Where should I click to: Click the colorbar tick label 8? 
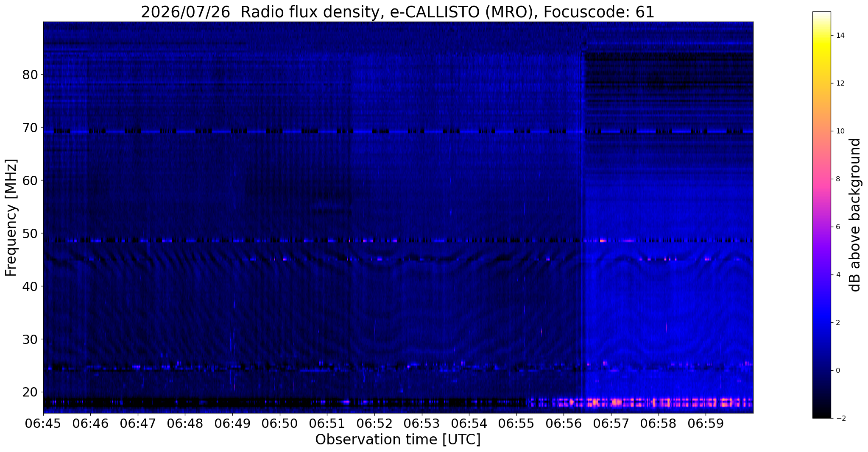tap(837, 179)
